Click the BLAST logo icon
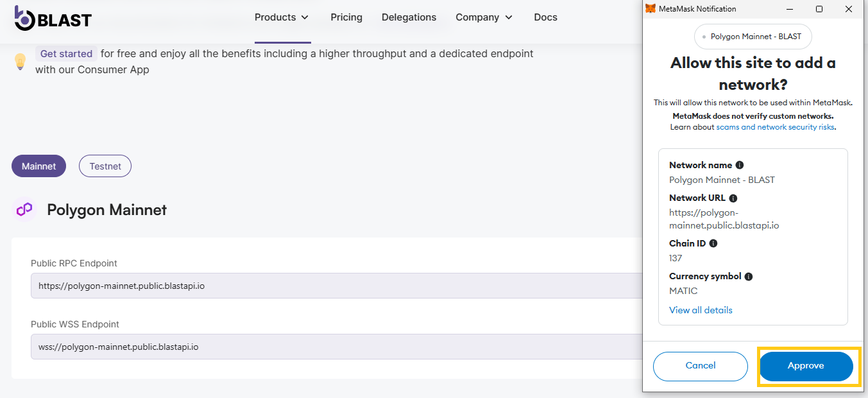This screenshot has height=398, width=868. coord(24,19)
